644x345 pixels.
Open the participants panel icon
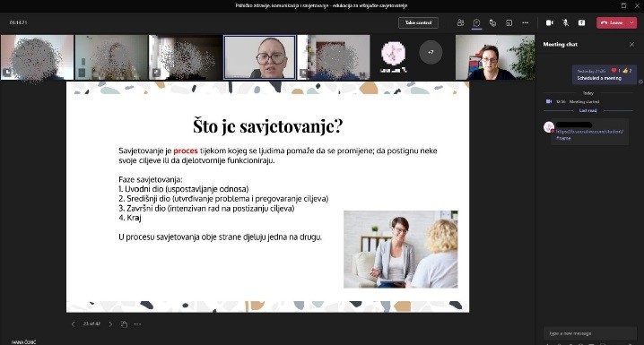[460, 23]
